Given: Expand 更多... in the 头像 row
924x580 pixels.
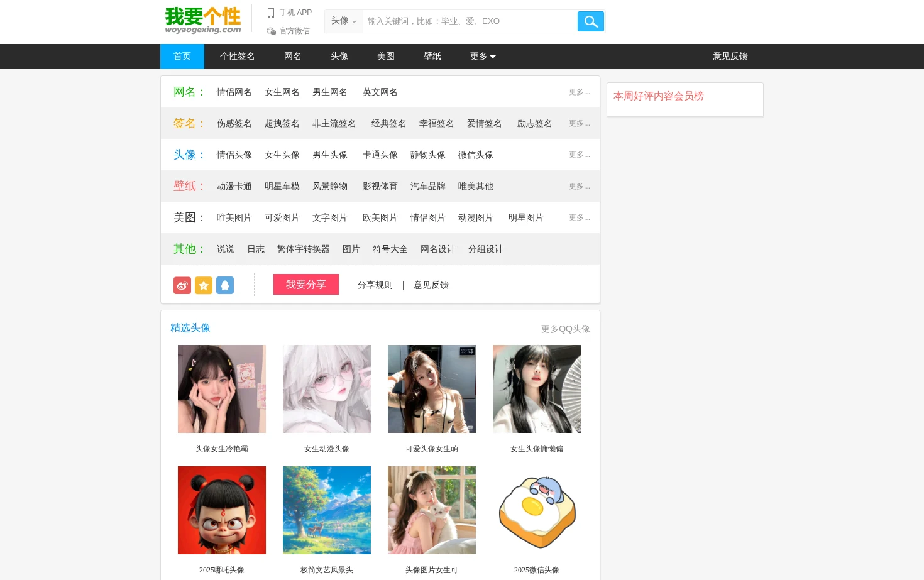Looking at the screenshot, I should 579,155.
